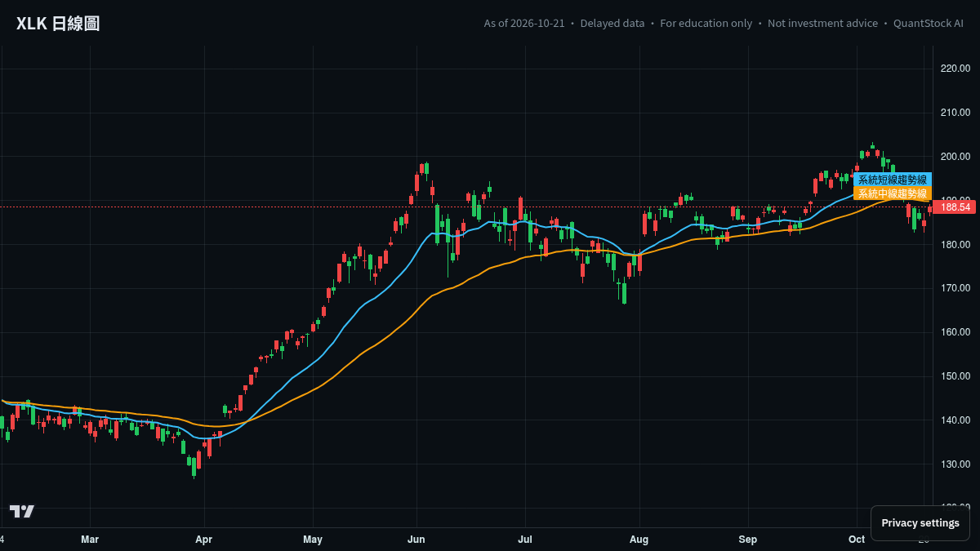This screenshot has height=551, width=980.
Task: Click the red 188.54 current price tag
Action: click(x=955, y=207)
